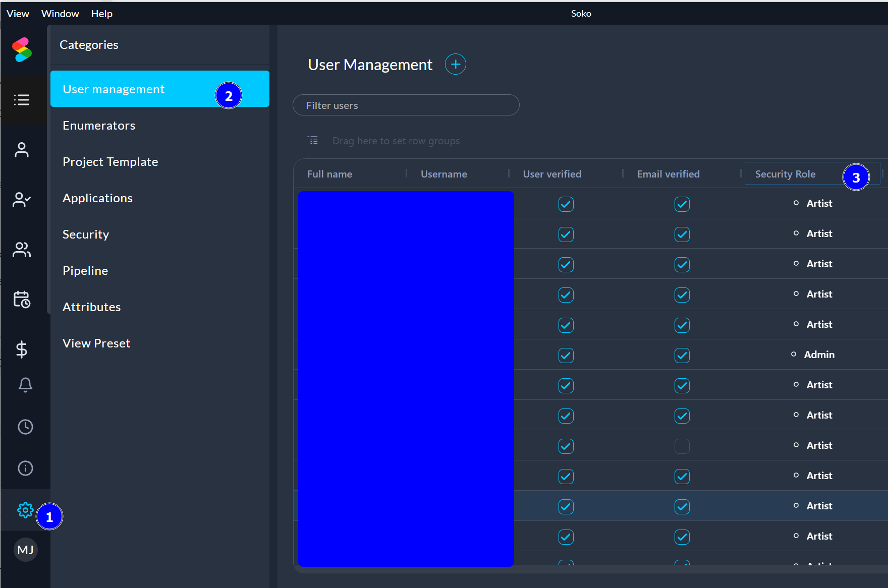
Task: Enable the unchecked Email verified checkbox
Action: tap(682, 446)
